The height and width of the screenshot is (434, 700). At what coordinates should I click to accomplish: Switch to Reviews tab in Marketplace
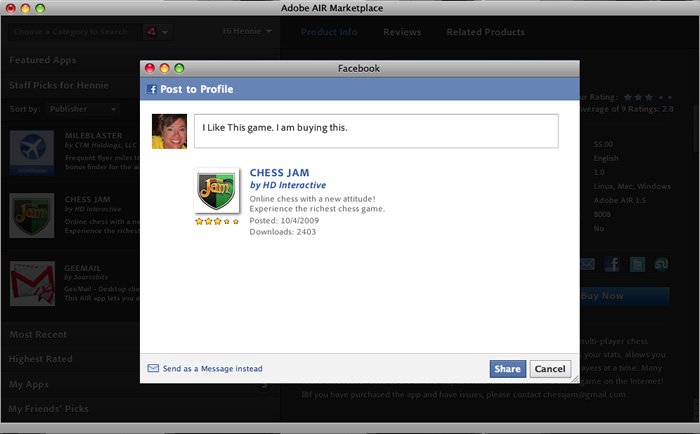point(402,32)
